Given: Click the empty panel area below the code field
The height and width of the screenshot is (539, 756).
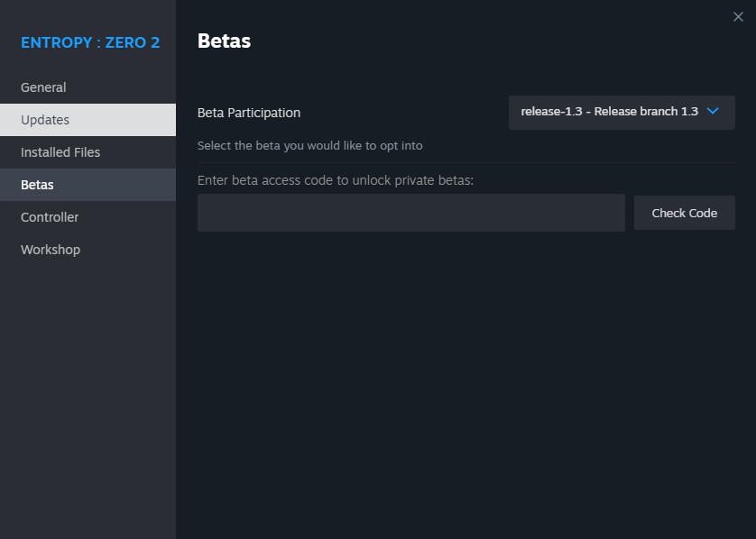Looking at the screenshot, I should (x=466, y=379).
